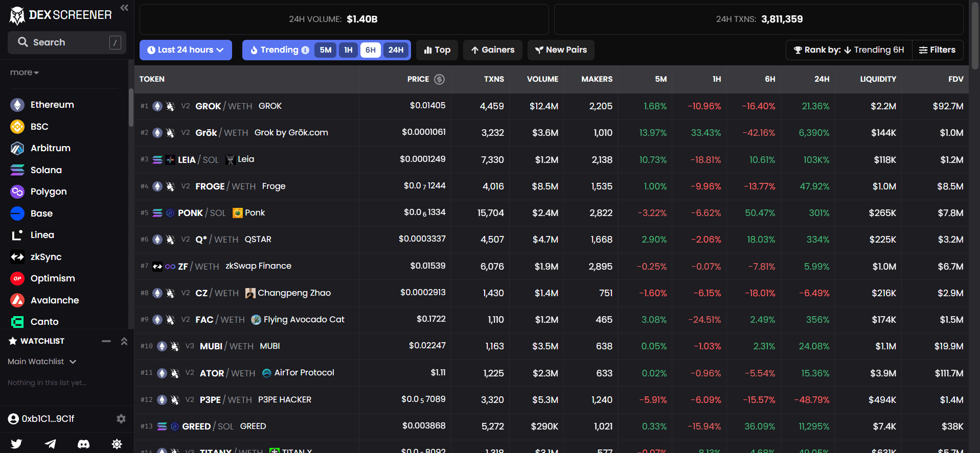
Task: Open the GROK / WETH pair row
Action: click(x=552, y=106)
